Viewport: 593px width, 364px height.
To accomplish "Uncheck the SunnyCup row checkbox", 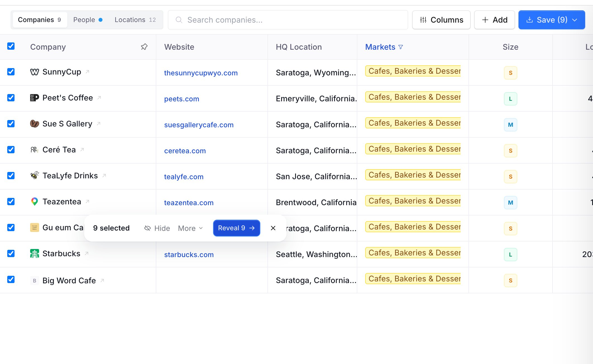I will pyautogui.click(x=11, y=72).
